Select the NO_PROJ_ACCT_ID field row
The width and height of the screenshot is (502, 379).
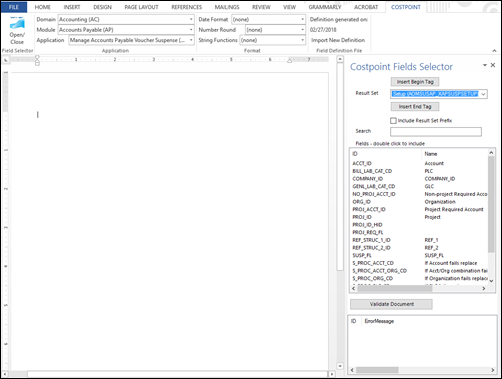click(419, 194)
